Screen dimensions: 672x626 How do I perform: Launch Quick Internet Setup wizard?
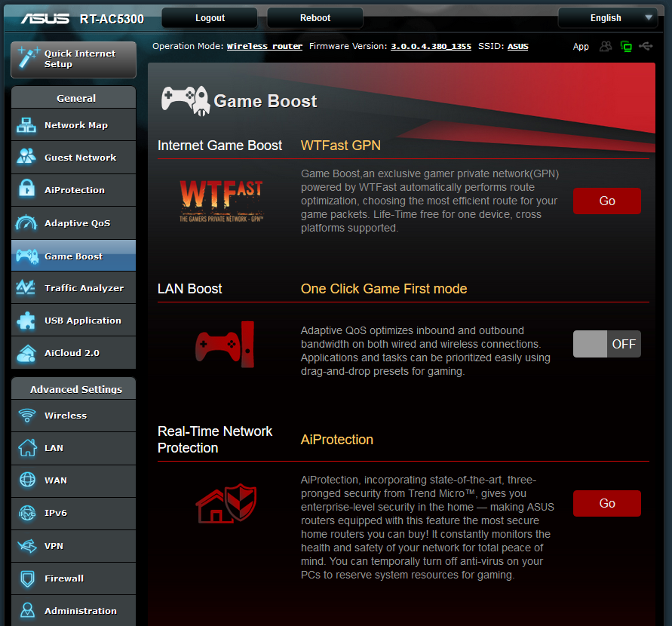coord(73,60)
